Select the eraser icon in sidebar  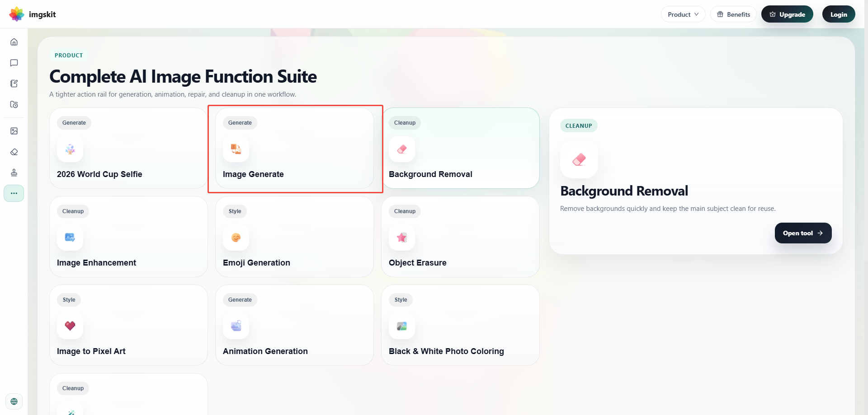coord(14,152)
